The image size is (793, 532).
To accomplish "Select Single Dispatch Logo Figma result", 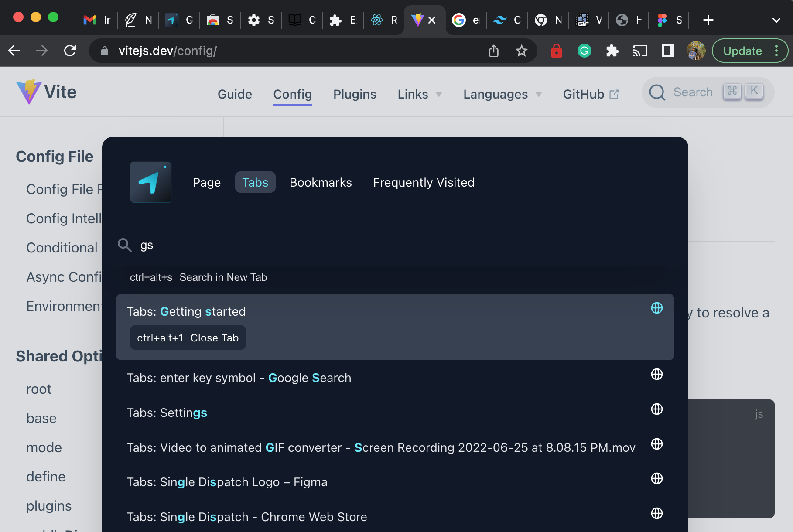I will pyautogui.click(x=395, y=482).
